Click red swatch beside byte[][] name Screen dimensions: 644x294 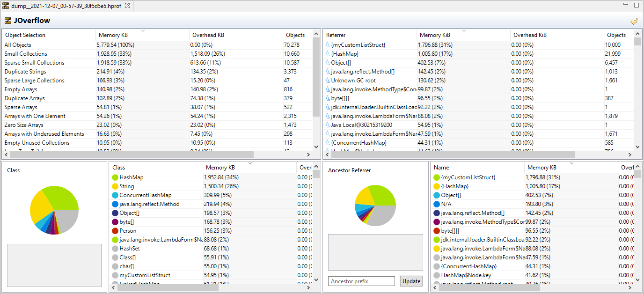pyautogui.click(x=437, y=231)
